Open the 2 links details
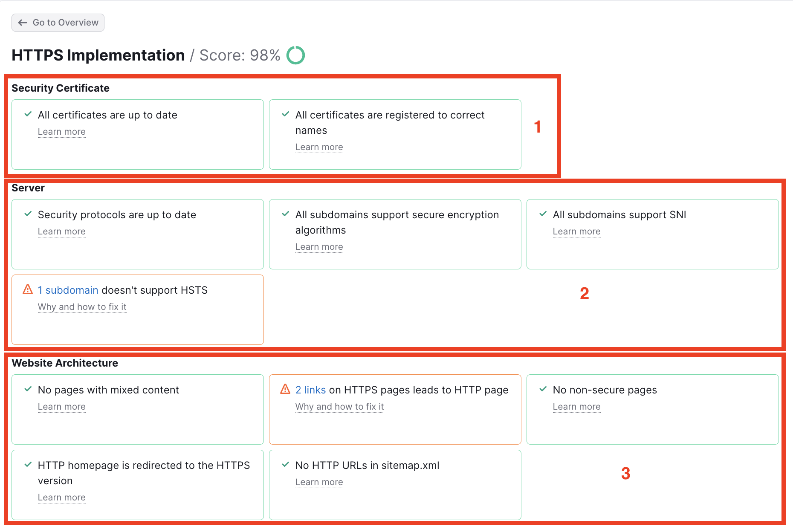 point(310,389)
